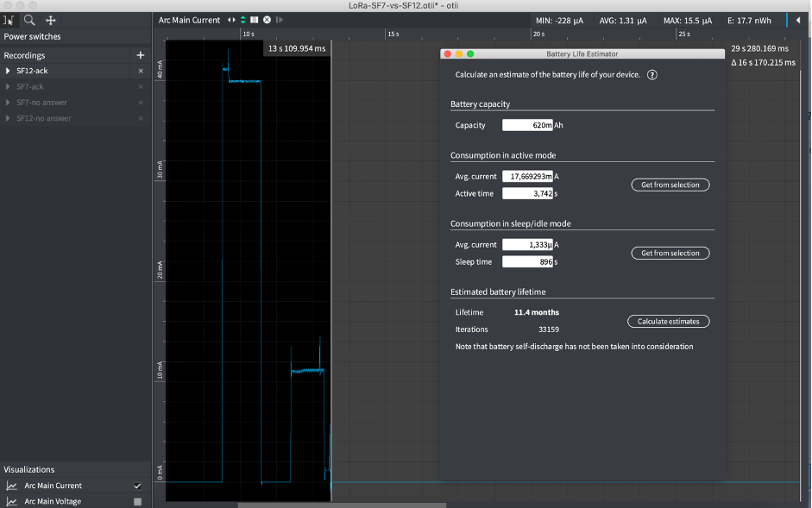
Task: Open the Power switches section
Action: [x=32, y=37]
